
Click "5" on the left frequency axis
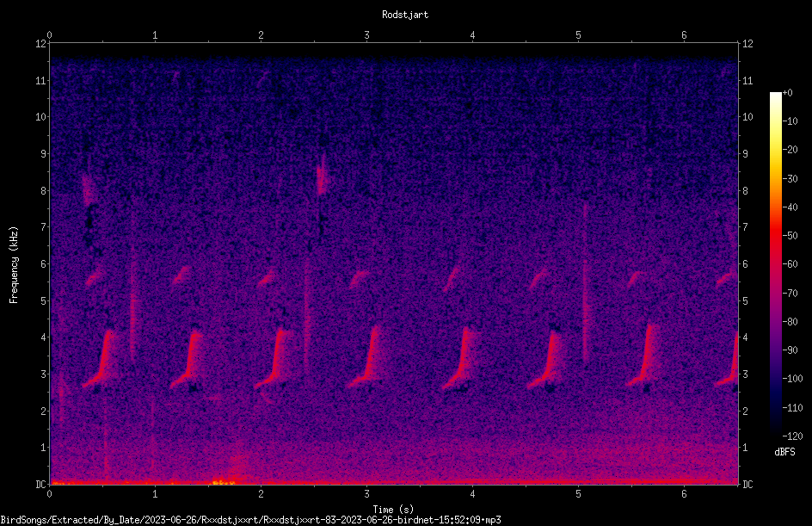tap(43, 300)
